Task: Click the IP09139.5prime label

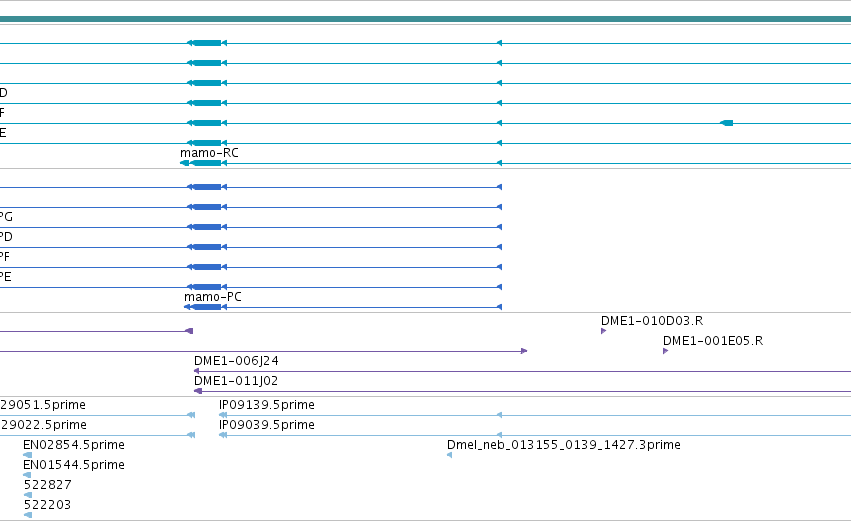Action: pos(266,405)
